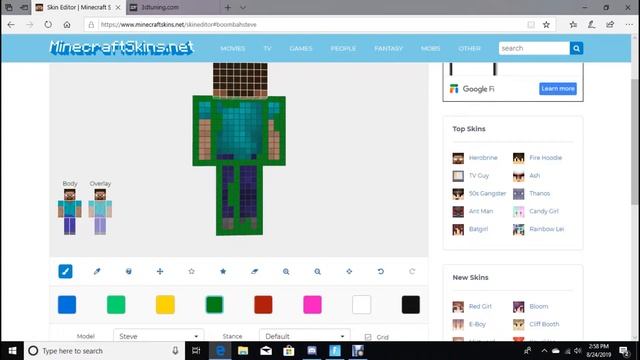640x360 pixels.
Task: Open the browser tab list chevron
Action: [243, 7]
